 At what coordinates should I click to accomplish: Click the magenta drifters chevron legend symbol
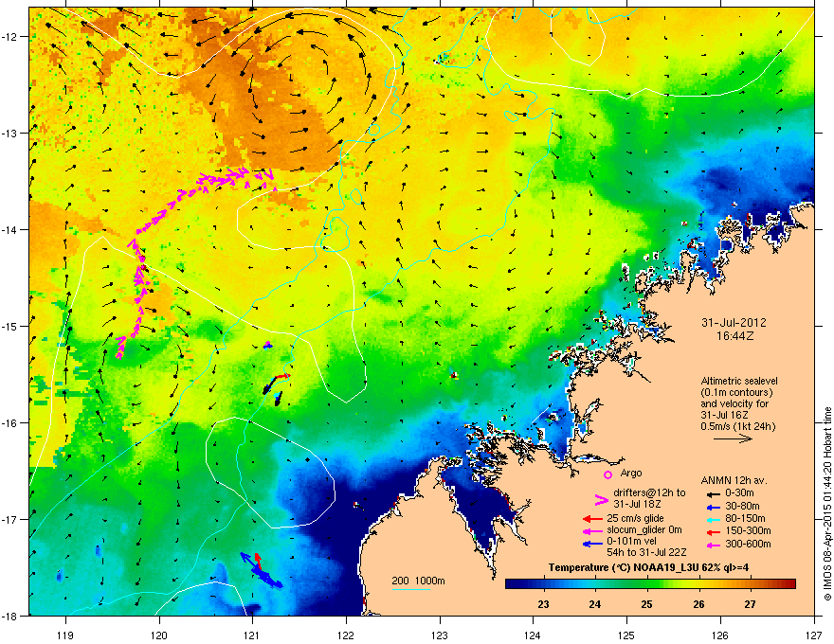[601, 500]
